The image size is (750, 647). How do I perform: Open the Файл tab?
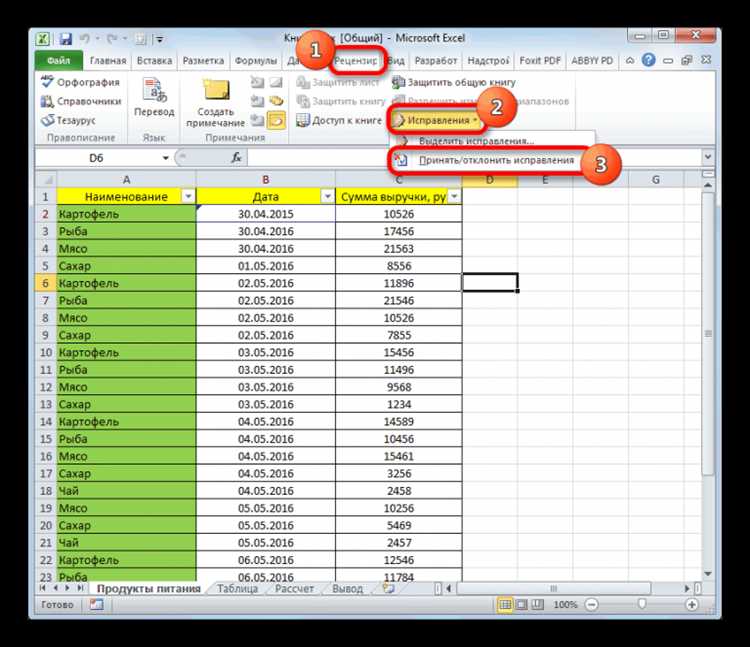click(58, 61)
